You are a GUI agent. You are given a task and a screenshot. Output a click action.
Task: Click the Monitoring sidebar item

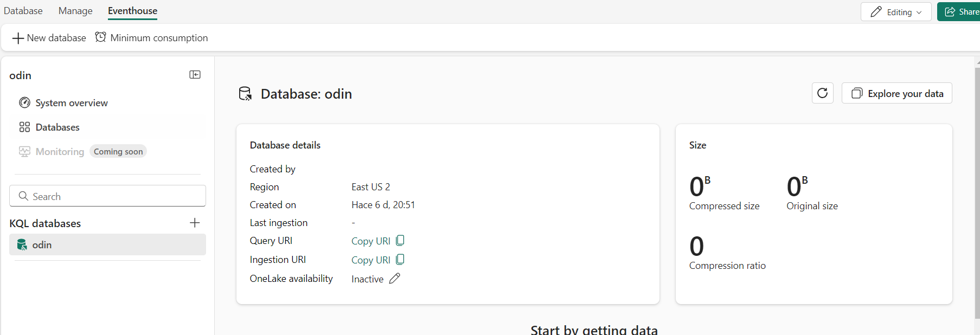pyautogui.click(x=60, y=152)
